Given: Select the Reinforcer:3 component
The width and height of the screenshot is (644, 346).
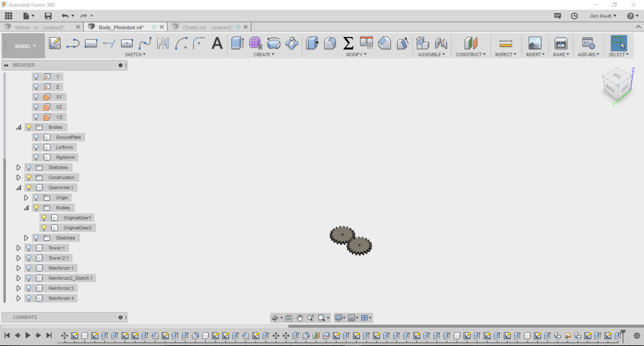Looking at the screenshot, I should (x=61, y=288).
